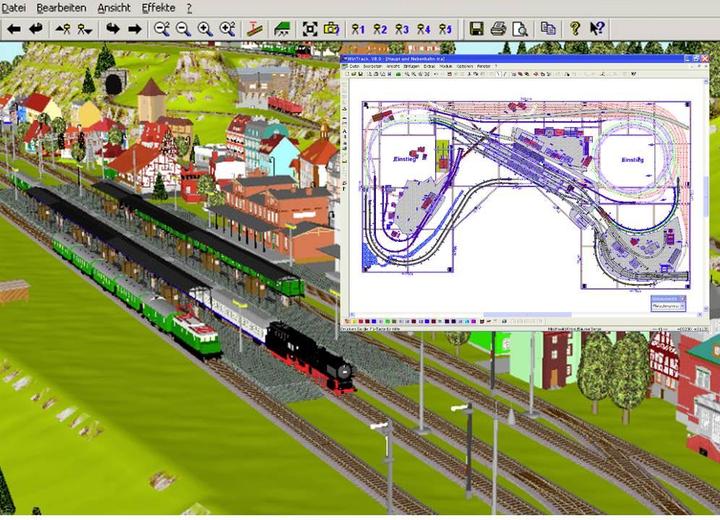Switch to viewer position 3

point(402,29)
